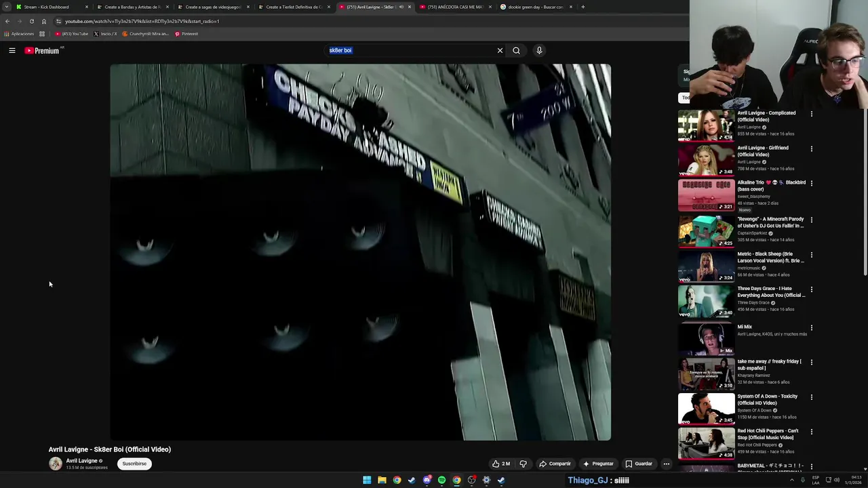Show hidden tray icons chevron
The height and width of the screenshot is (488, 868).
[791, 480]
